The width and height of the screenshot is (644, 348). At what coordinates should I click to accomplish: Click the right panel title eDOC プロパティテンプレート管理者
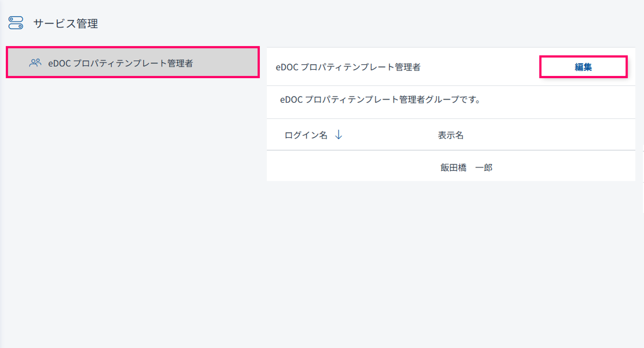[348, 67]
